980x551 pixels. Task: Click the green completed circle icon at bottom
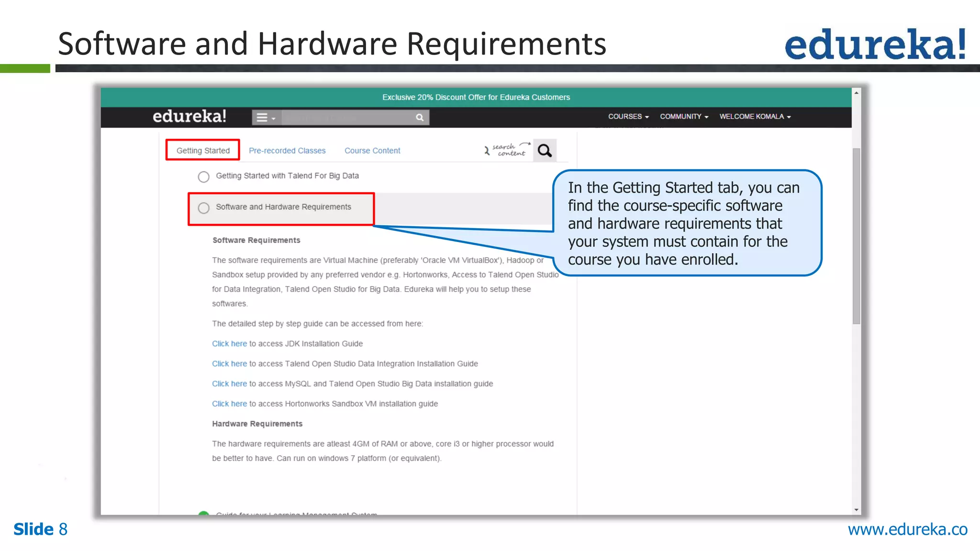(x=204, y=514)
